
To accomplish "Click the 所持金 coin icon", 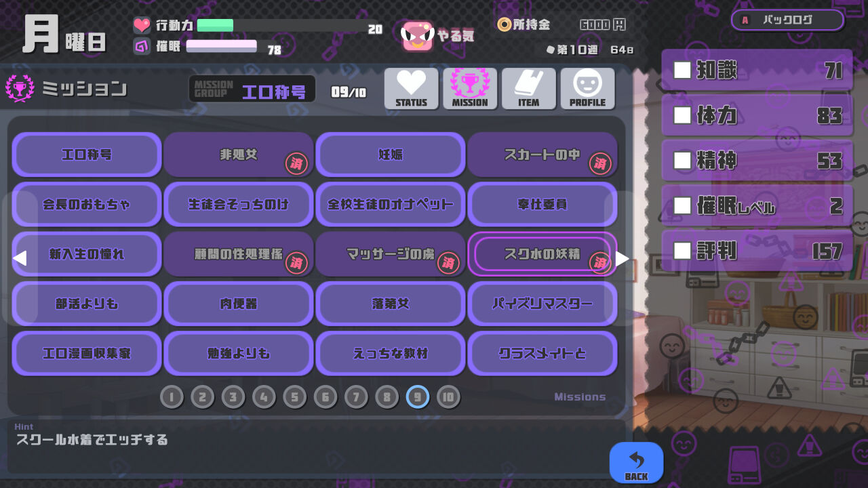I will pyautogui.click(x=504, y=25).
